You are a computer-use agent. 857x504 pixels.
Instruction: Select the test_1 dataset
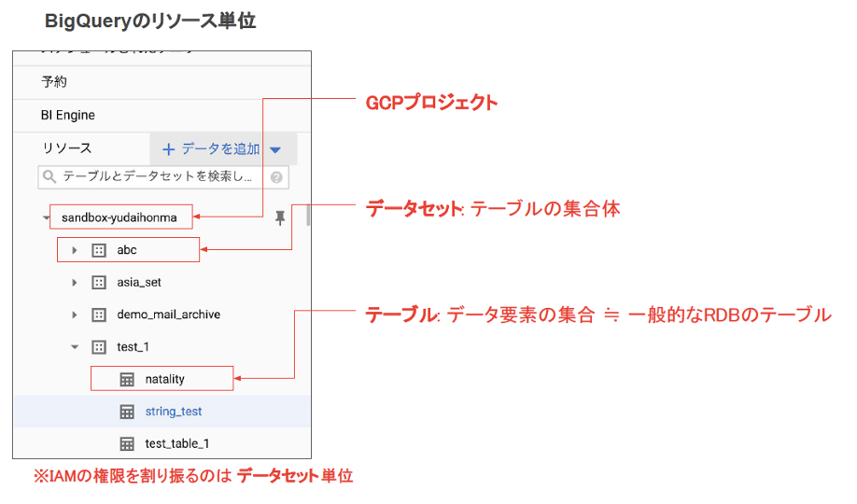click(x=133, y=347)
